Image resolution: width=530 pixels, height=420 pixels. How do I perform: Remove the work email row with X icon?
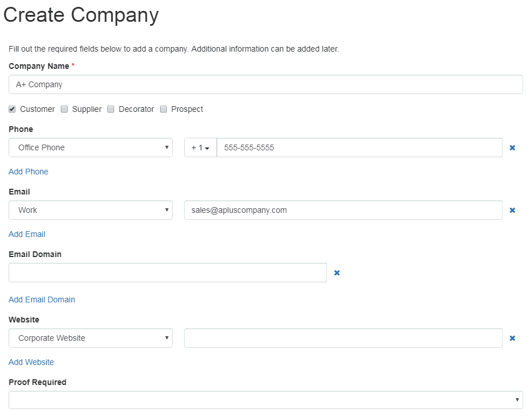512,211
